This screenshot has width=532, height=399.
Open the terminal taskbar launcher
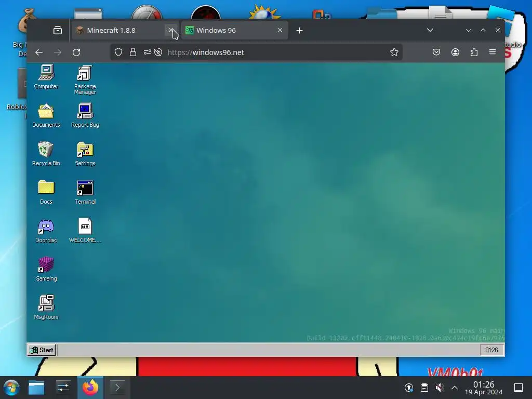point(117,388)
